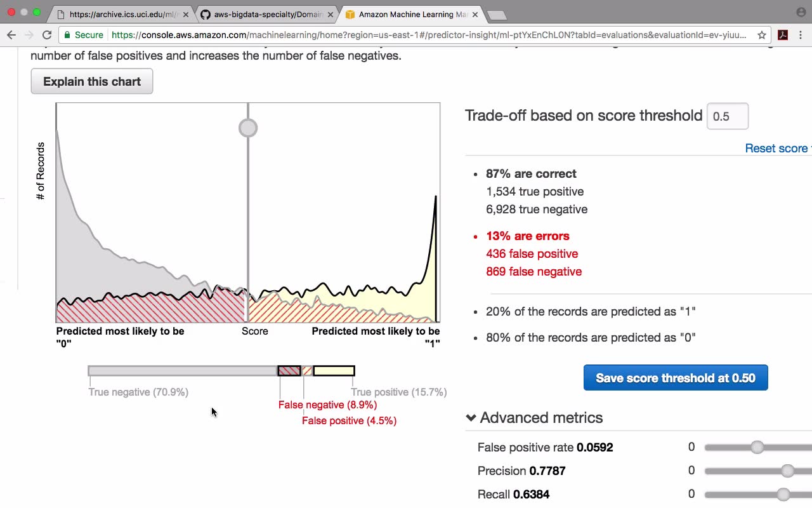Click the 'Predicted most likely to be "1"' label
The height and width of the screenshot is (508, 812).
(376, 337)
